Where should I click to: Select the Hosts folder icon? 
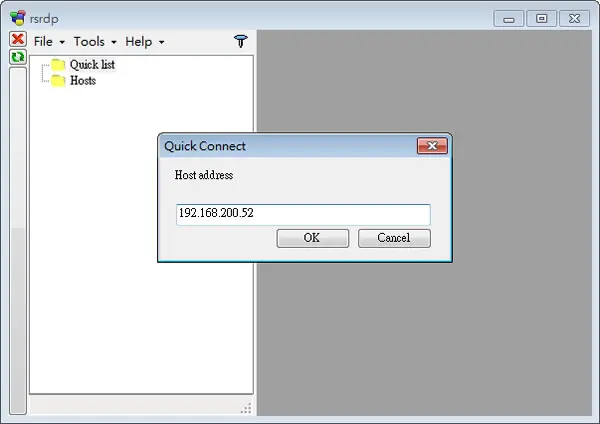pos(58,81)
